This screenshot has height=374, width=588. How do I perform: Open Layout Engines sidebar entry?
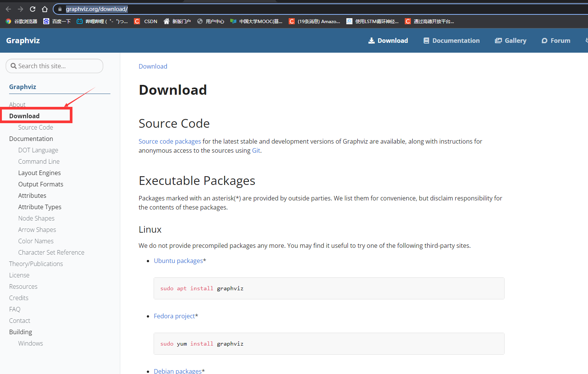pyautogui.click(x=39, y=173)
